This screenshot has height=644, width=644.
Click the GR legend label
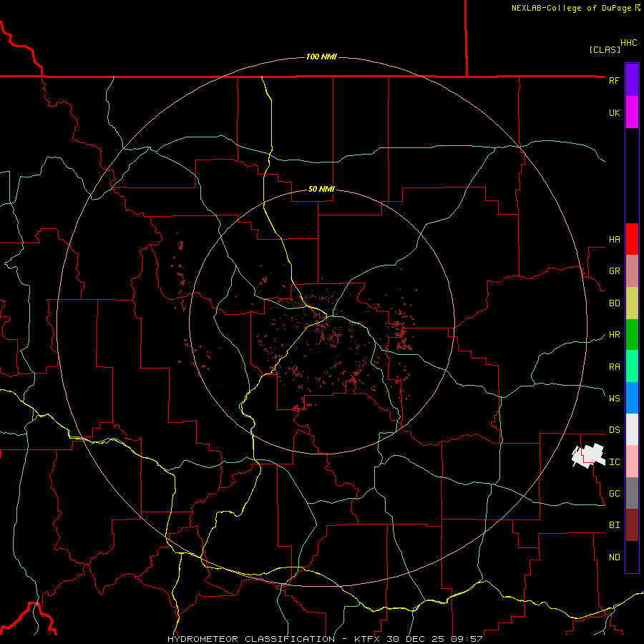pyautogui.click(x=614, y=271)
